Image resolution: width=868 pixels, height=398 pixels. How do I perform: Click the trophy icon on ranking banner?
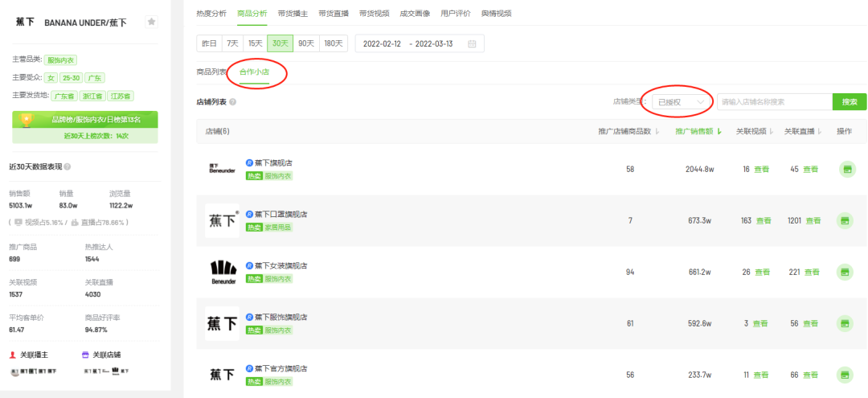(x=27, y=120)
